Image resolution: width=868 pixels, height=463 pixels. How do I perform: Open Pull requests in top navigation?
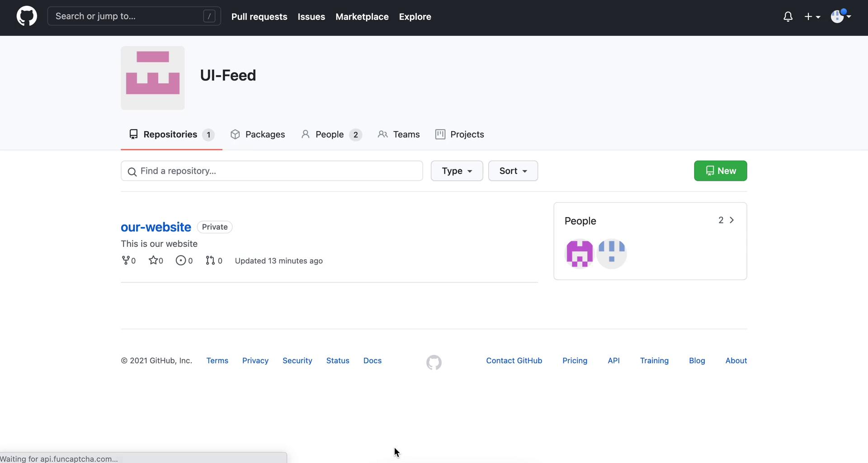[259, 17]
